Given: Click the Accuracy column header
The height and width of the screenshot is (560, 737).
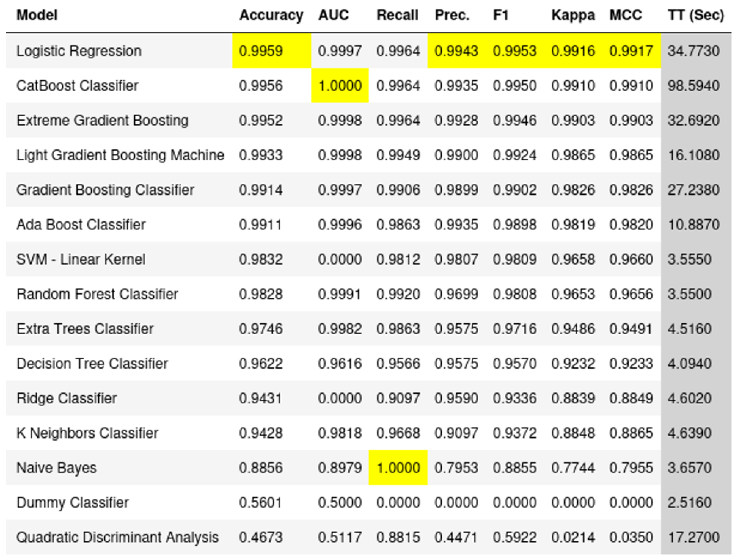Looking at the screenshot, I should [271, 15].
